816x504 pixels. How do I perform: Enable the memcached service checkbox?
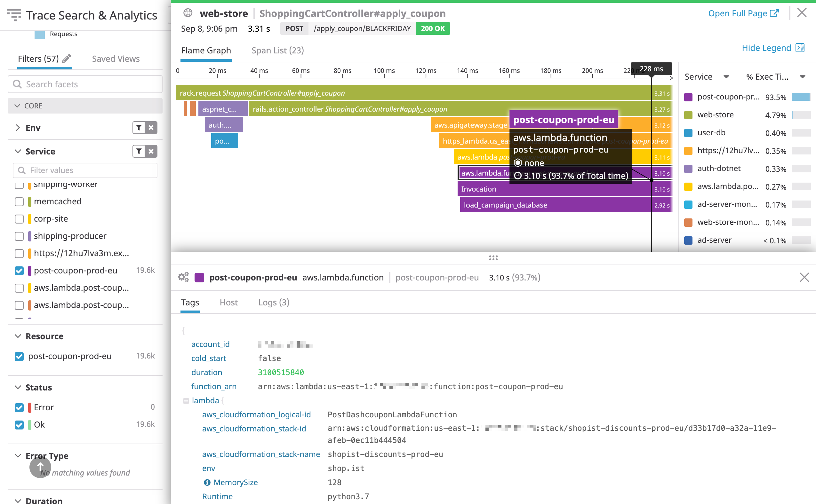pyautogui.click(x=19, y=202)
